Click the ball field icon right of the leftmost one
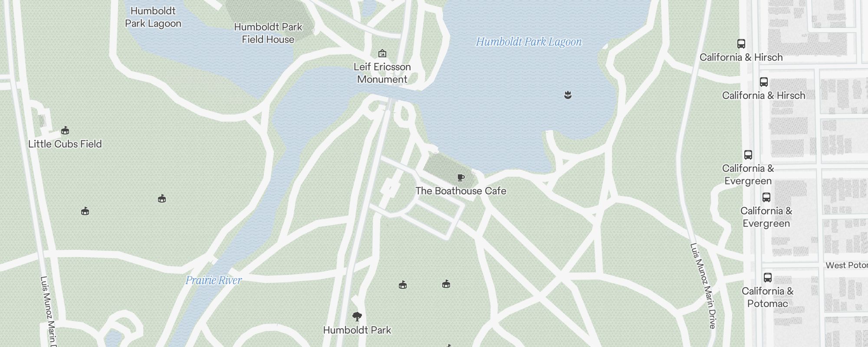868x347 pixels. click(162, 199)
